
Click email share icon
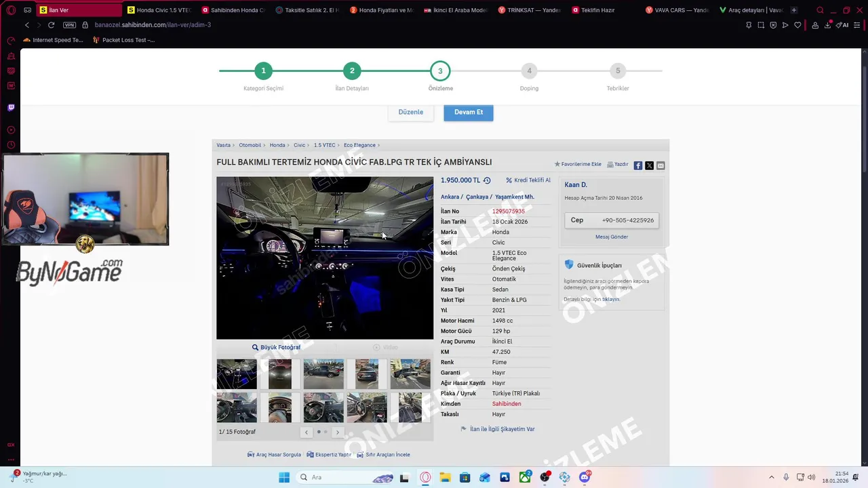coord(660,165)
